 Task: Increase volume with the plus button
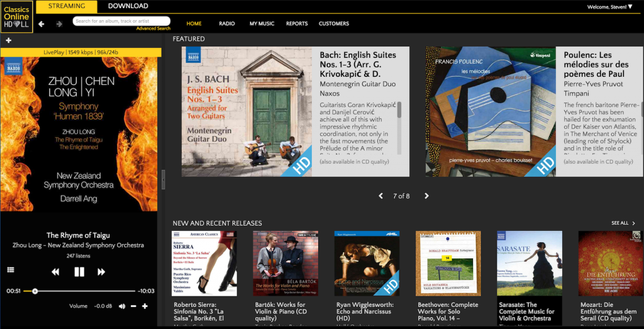click(x=145, y=306)
